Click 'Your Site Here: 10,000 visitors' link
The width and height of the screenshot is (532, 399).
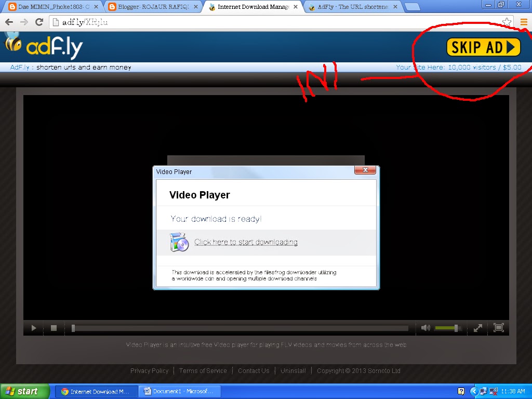(x=458, y=67)
